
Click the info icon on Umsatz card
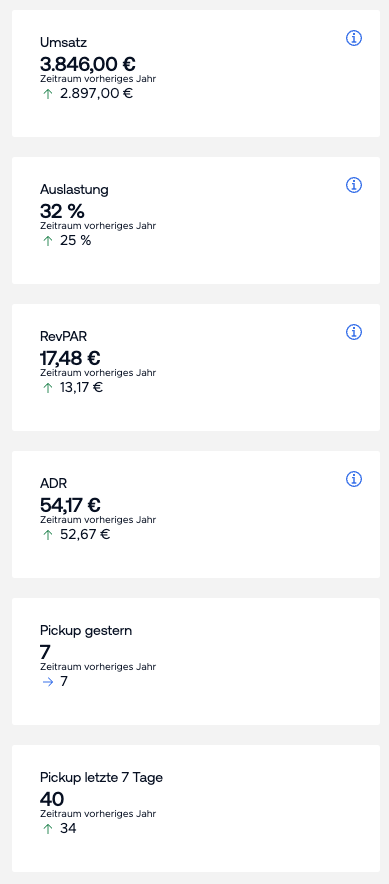pos(353,38)
